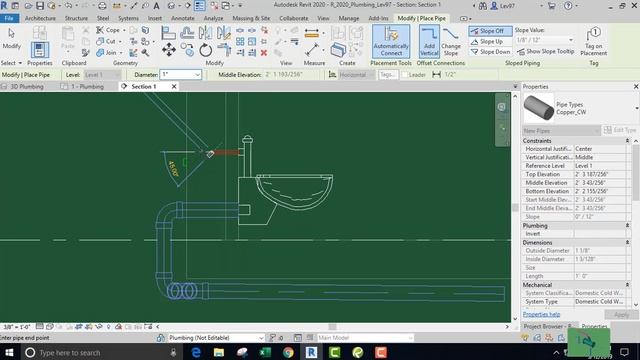The image size is (640, 360).
Task: Activate the Move tool
Action: point(169,50)
